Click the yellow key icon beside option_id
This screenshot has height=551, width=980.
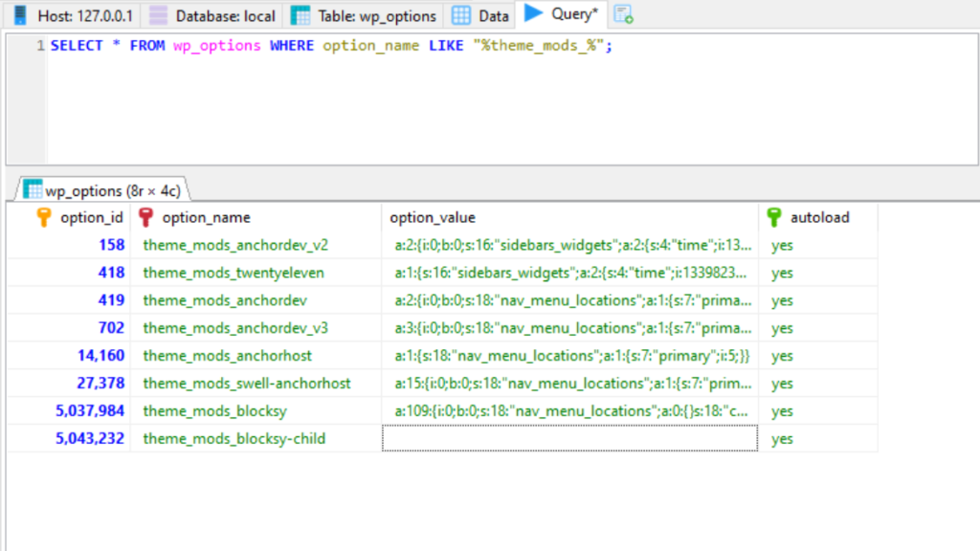tap(44, 217)
